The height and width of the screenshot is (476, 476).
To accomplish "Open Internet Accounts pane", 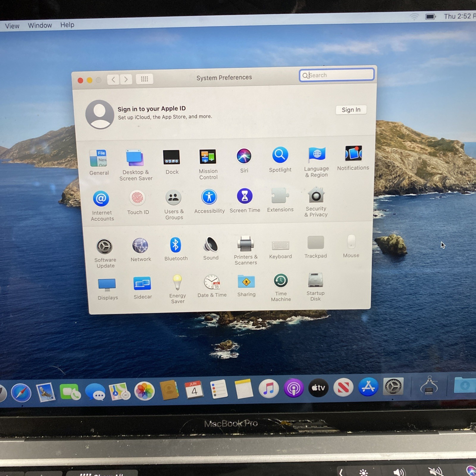I will [101, 199].
